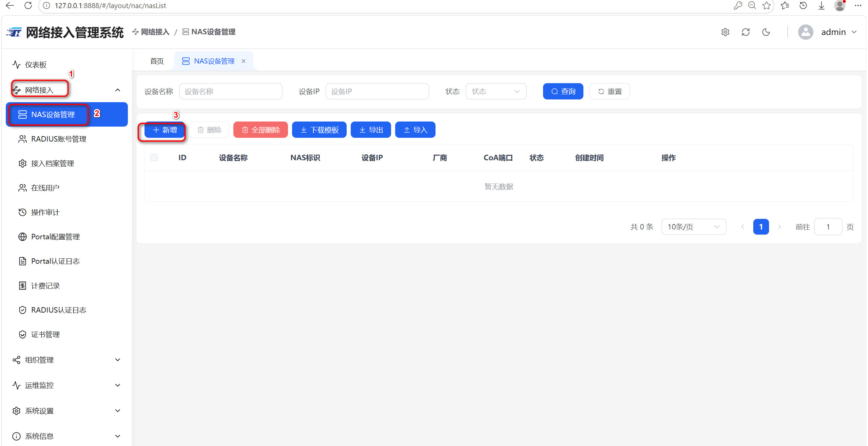Open RADIUS认证日志 menu item
The image size is (868, 446).
pyautogui.click(x=67, y=310)
